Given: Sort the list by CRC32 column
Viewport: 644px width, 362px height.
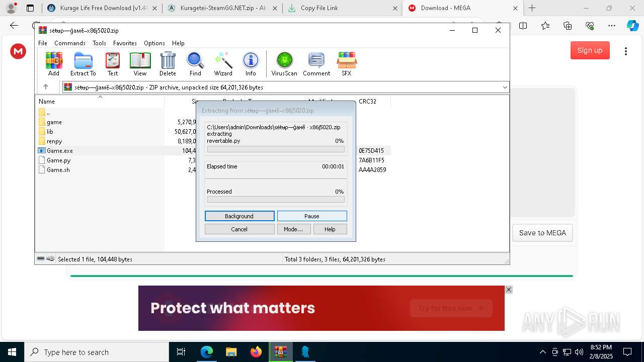Looking at the screenshot, I should click(x=373, y=101).
